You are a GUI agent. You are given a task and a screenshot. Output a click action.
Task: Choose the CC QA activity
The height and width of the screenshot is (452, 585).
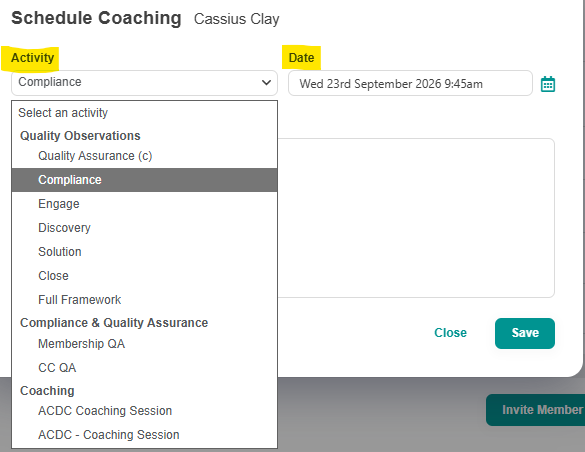144,368
